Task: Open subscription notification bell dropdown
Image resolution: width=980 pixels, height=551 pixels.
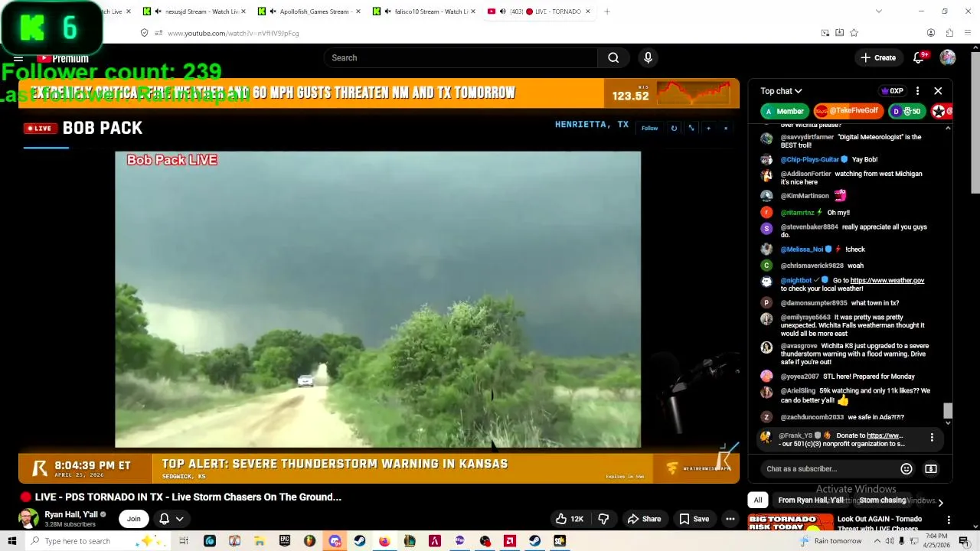Action: (x=171, y=519)
